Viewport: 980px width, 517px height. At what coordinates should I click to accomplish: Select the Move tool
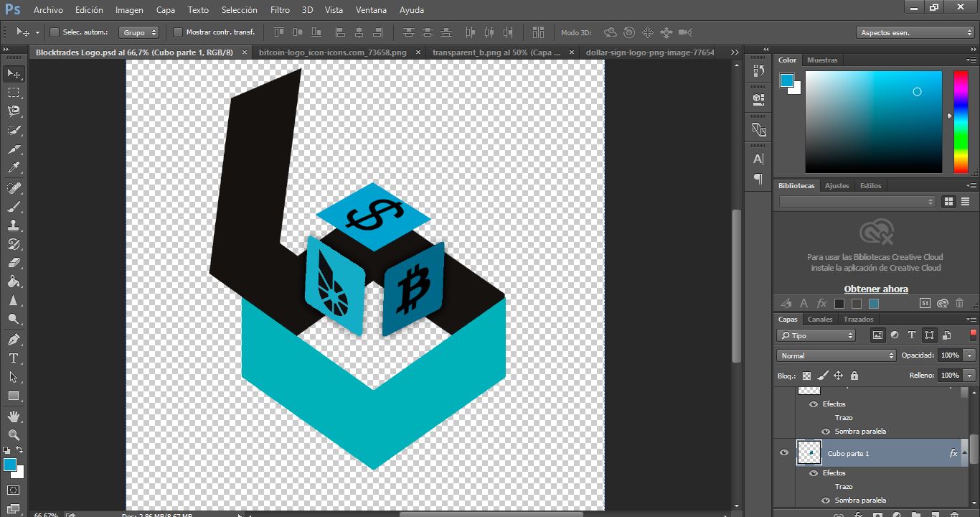coord(14,73)
